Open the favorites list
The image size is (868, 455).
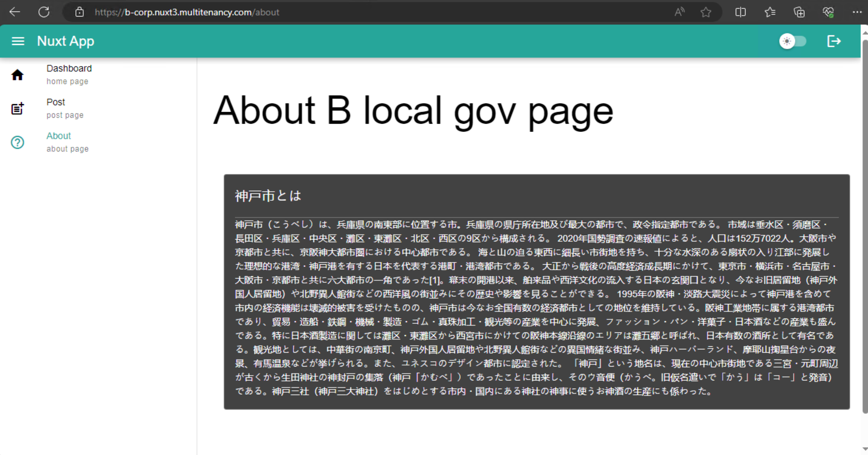[x=770, y=12]
